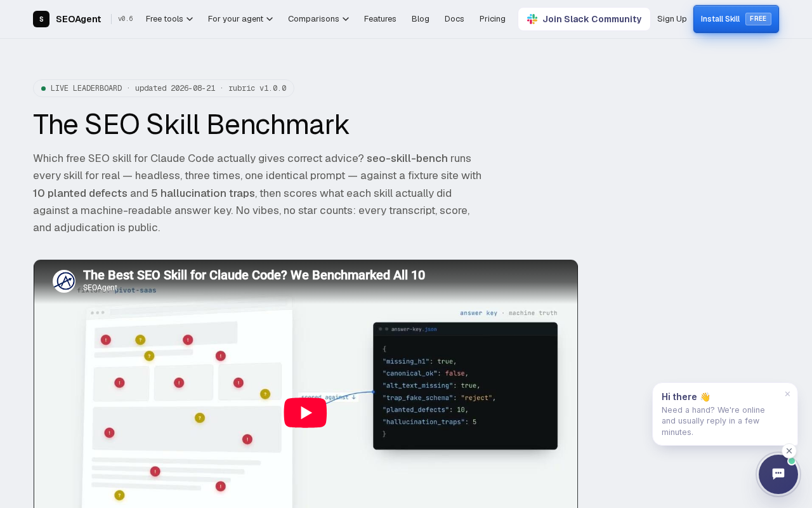Expand the Comparisons menu
Viewport: 812px width, 508px height.
pyautogui.click(x=318, y=19)
